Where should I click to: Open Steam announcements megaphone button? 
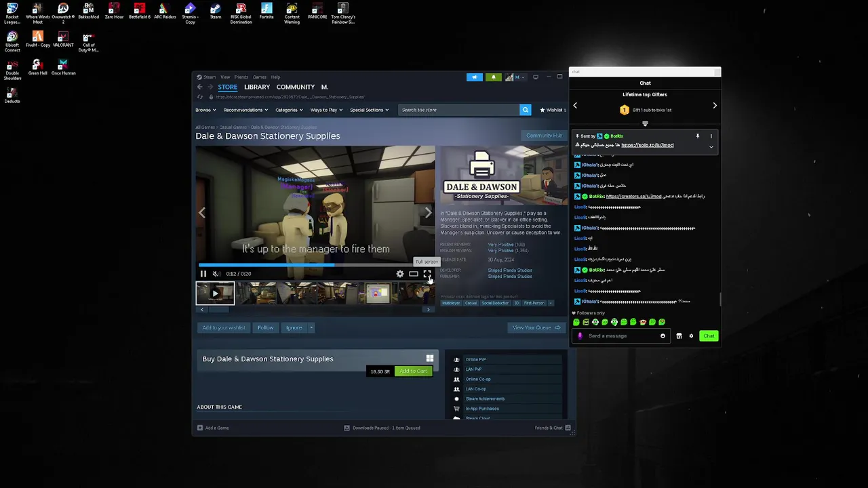pos(475,77)
